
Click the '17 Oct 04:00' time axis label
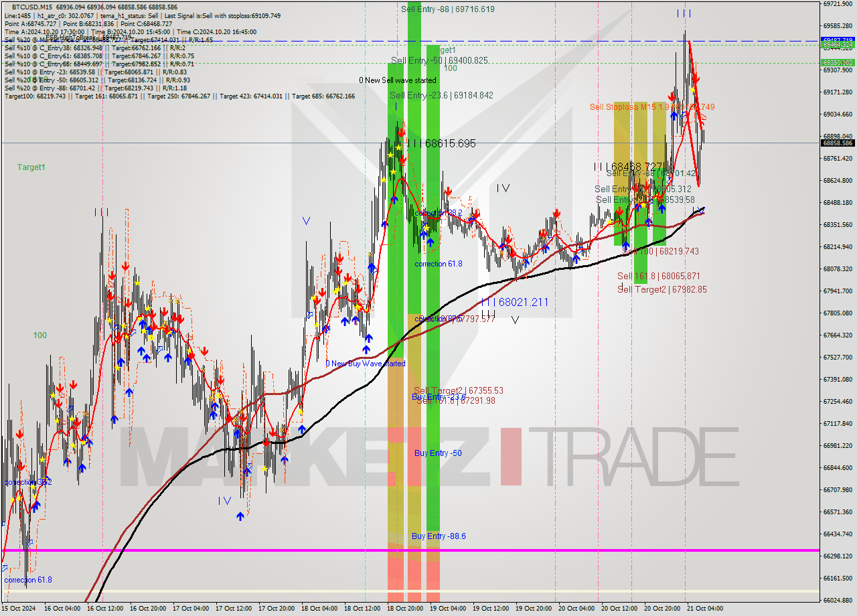pos(189,609)
